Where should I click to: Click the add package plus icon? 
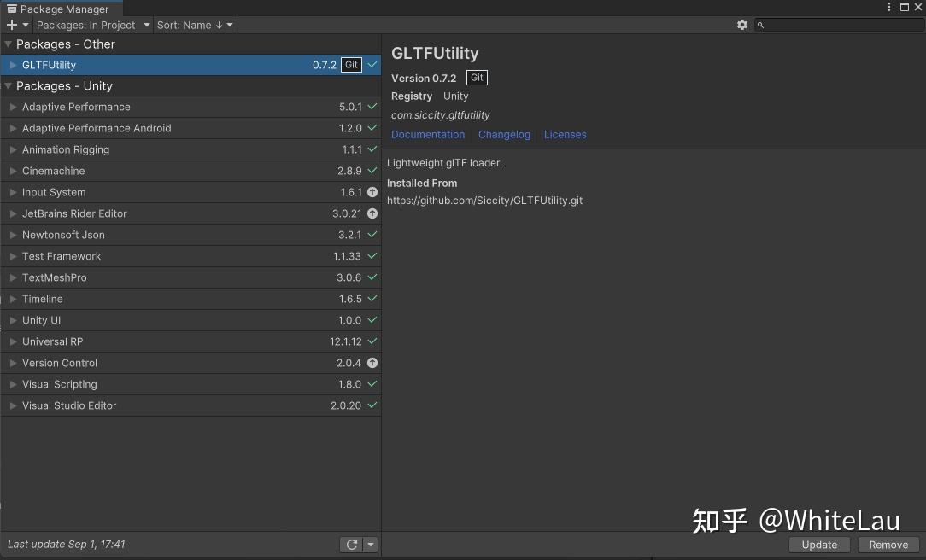[9, 25]
